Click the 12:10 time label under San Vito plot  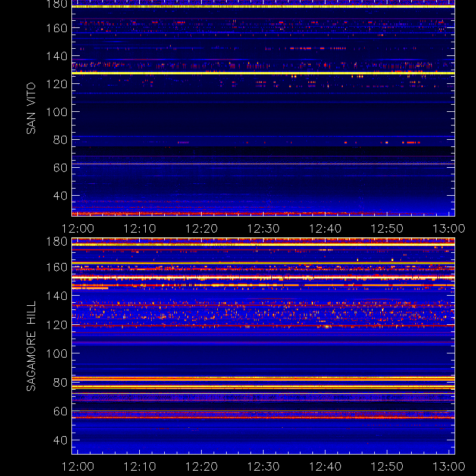coord(140,228)
